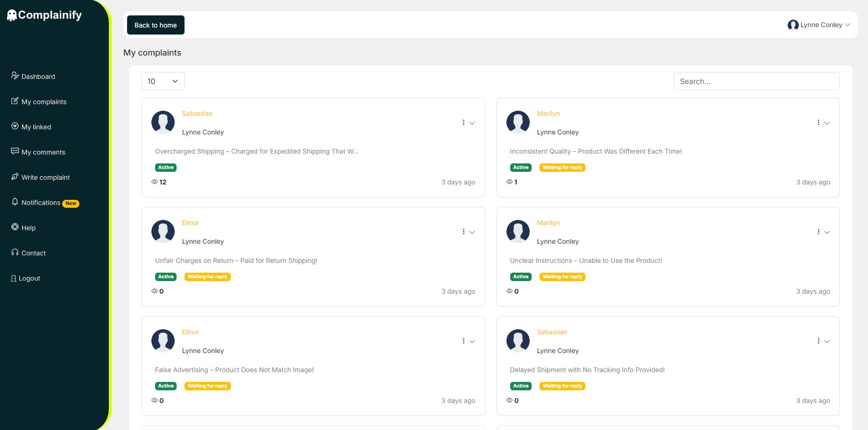Click Waiting for reply badge on Unfair Charges

click(207, 277)
